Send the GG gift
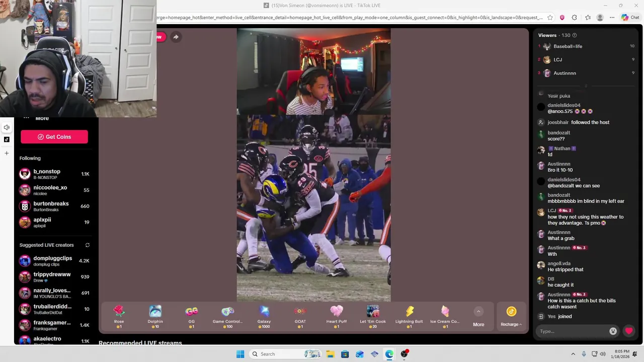 [x=191, y=317]
